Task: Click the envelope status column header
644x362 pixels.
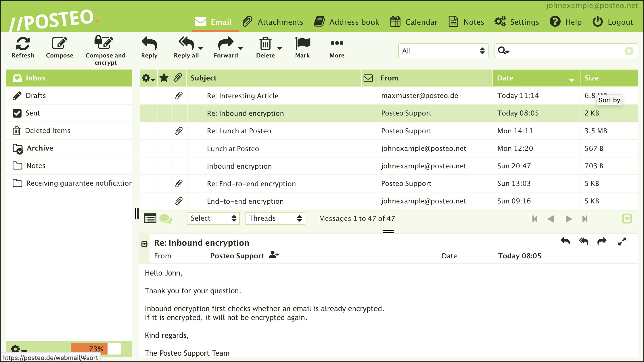Action: [x=368, y=78]
